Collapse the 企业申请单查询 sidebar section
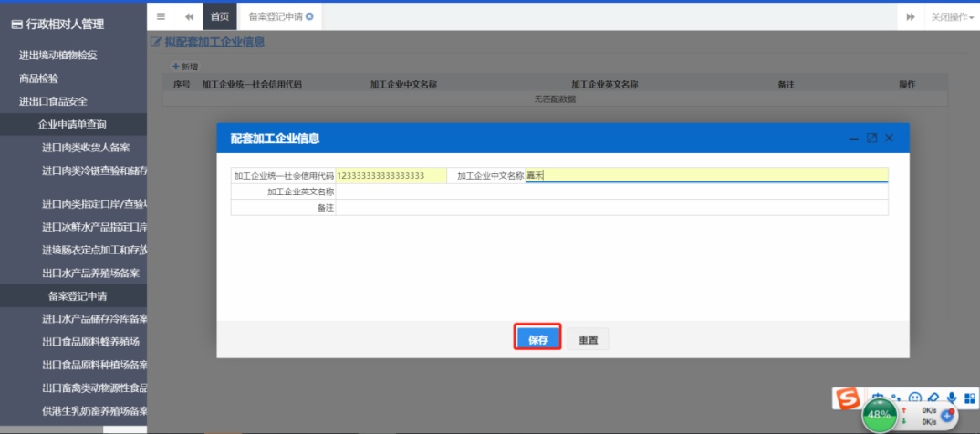Viewport: 980px width, 434px height. coord(72,124)
